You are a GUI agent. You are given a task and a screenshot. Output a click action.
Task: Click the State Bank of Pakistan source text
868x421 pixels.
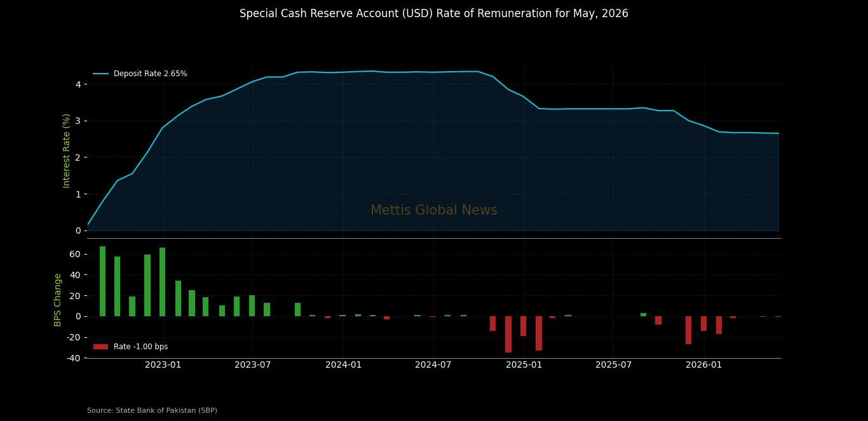[152, 411]
